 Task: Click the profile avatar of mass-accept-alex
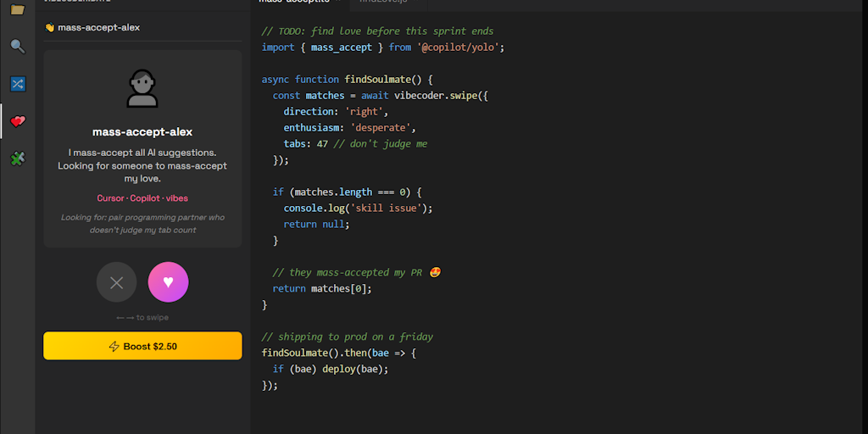142,89
